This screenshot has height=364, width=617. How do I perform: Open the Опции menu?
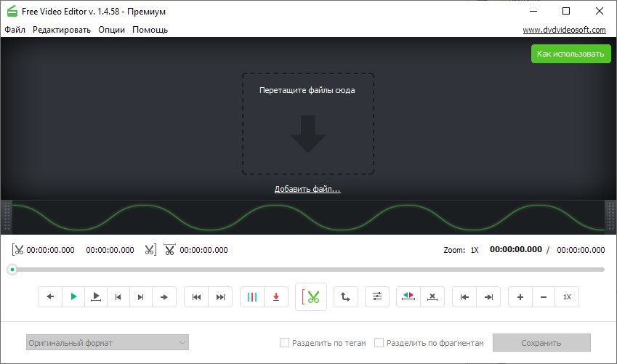click(111, 30)
